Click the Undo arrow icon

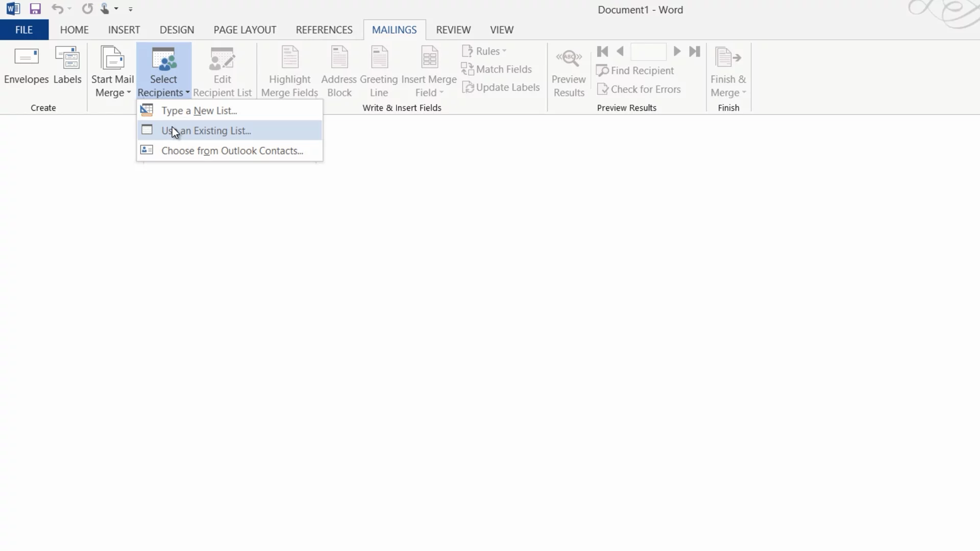pyautogui.click(x=57, y=9)
